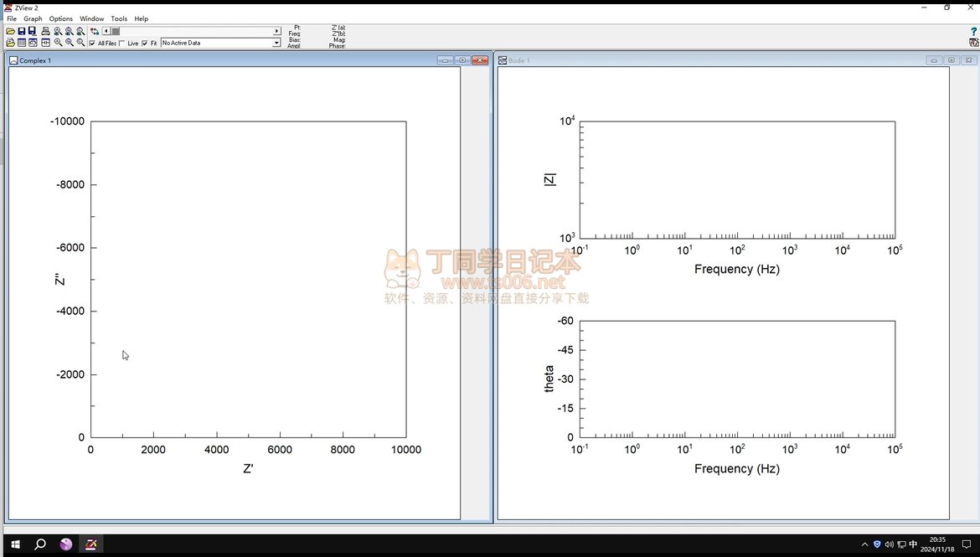Image resolution: width=980 pixels, height=557 pixels.
Task: Maximize the Bode 1 window
Action: point(952,60)
